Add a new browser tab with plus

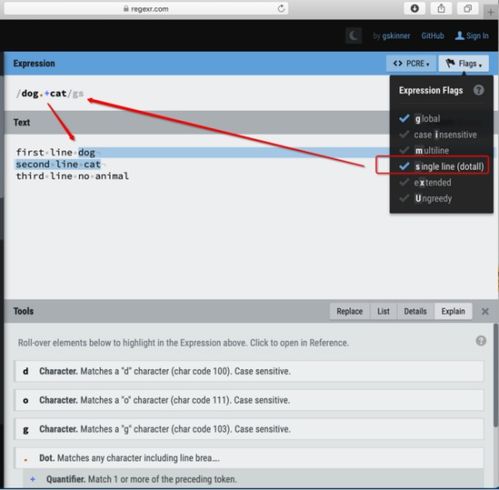point(491,12)
